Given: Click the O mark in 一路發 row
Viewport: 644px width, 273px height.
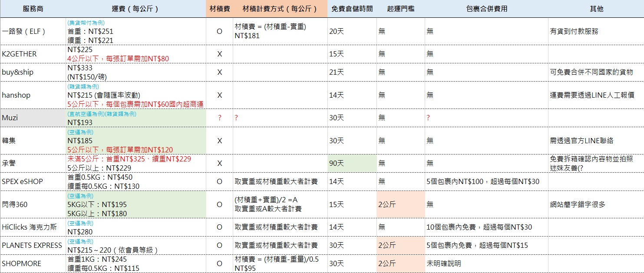Looking at the screenshot, I should click(x=219, y=31).
